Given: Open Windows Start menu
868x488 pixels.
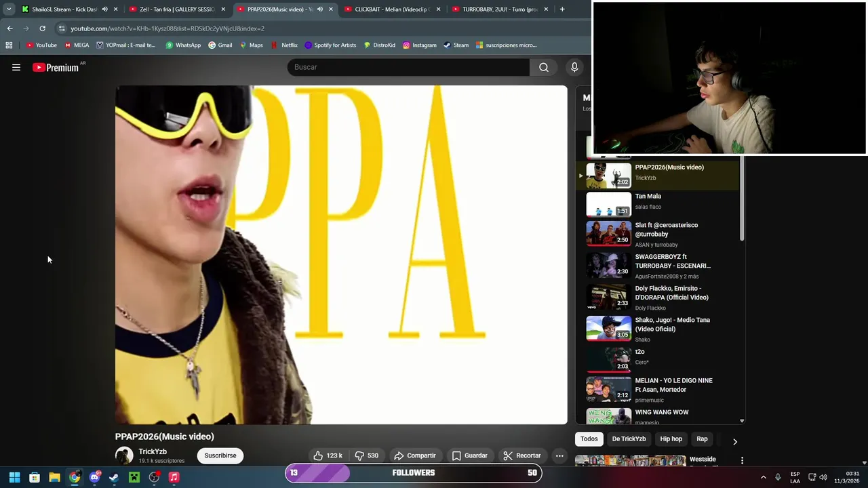Looking at the screenshot, I should (x=14, y=477).
